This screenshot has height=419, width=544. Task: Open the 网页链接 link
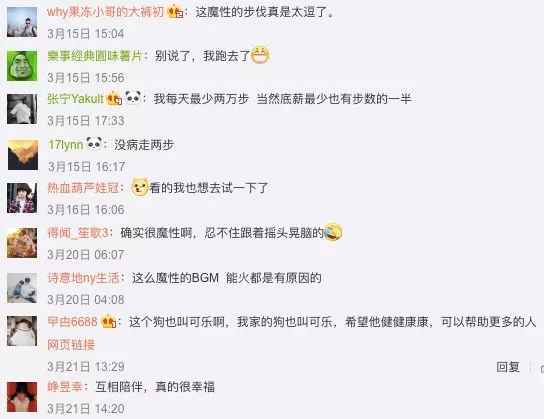coord(71,344)
